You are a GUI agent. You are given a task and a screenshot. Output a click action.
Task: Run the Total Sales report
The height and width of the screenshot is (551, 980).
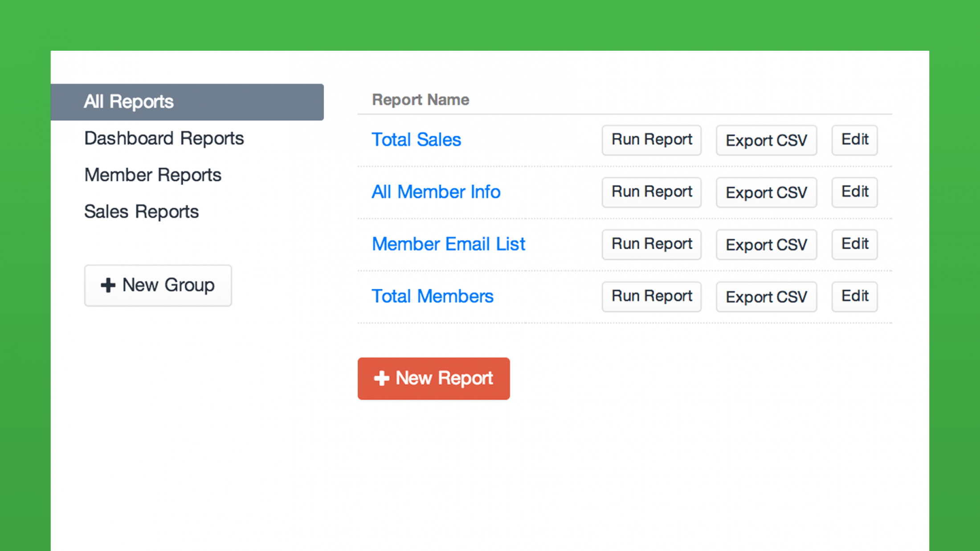651,139
